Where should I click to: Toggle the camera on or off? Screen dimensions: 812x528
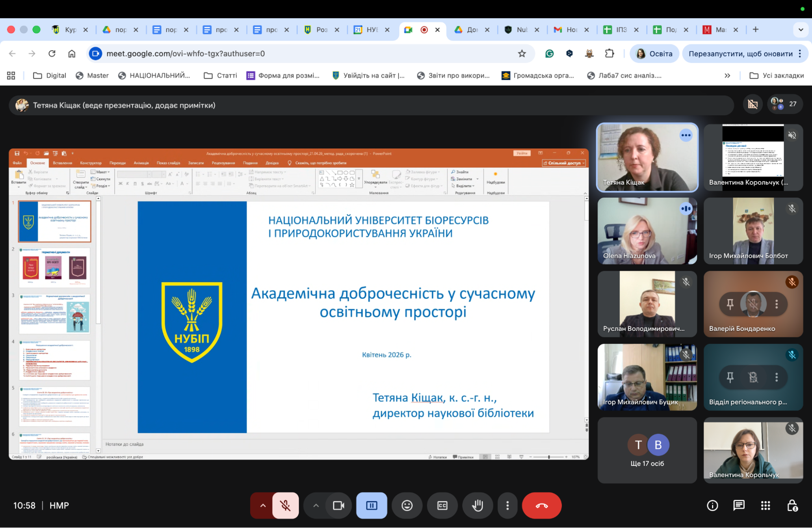pyautogui.click(x=338, y=506)
